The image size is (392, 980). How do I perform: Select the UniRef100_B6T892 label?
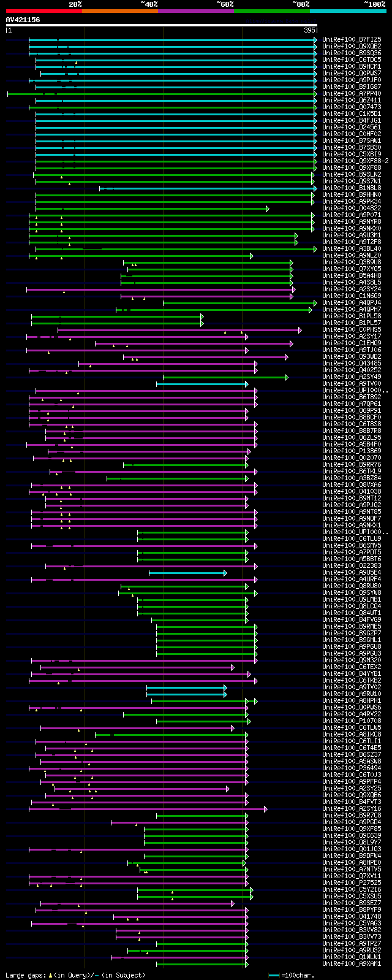point(352,397)
